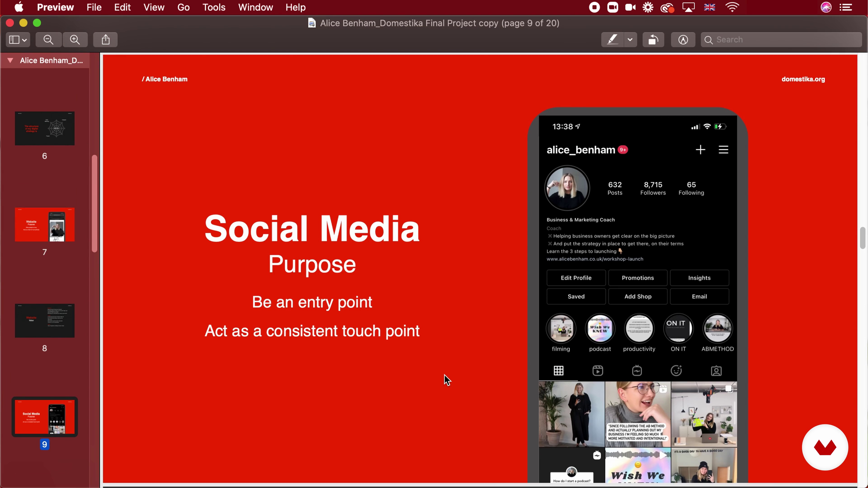Select the Instagram effects face tab

click(x=676, y=371)
